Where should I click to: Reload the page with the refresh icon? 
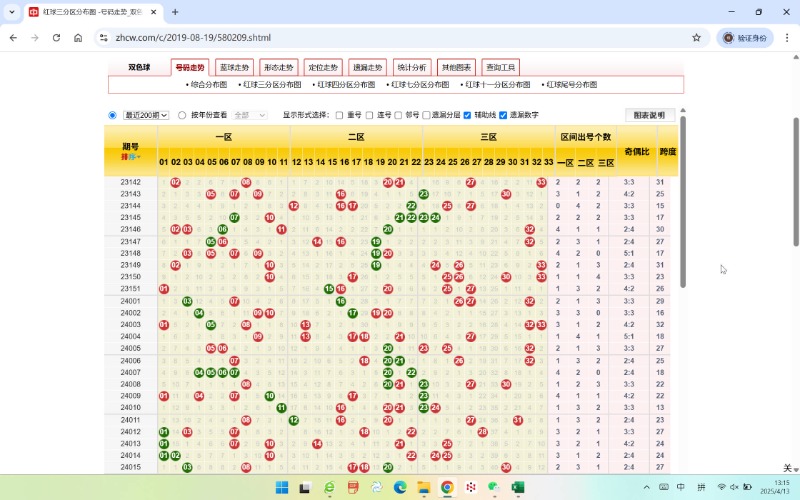56,37
